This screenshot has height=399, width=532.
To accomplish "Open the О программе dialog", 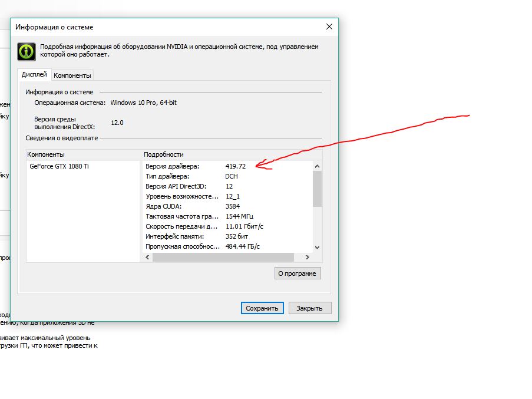I will coord(298,273).
